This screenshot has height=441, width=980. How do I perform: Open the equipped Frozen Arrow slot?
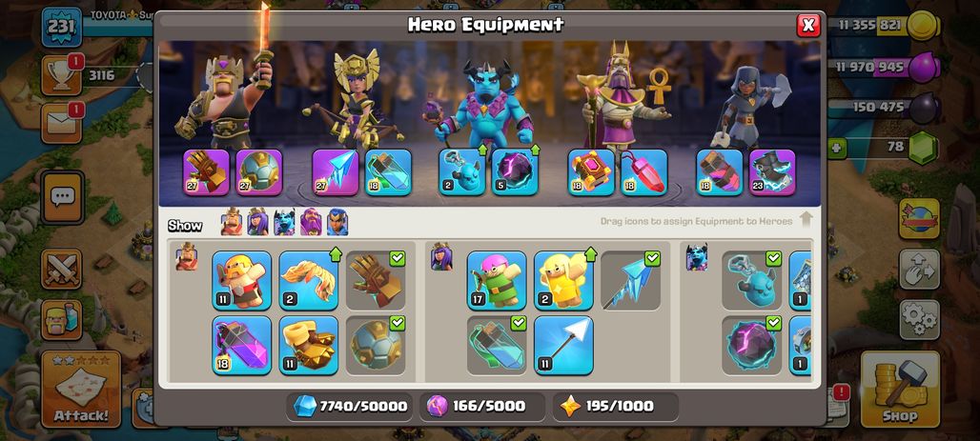tap(336, 172)
